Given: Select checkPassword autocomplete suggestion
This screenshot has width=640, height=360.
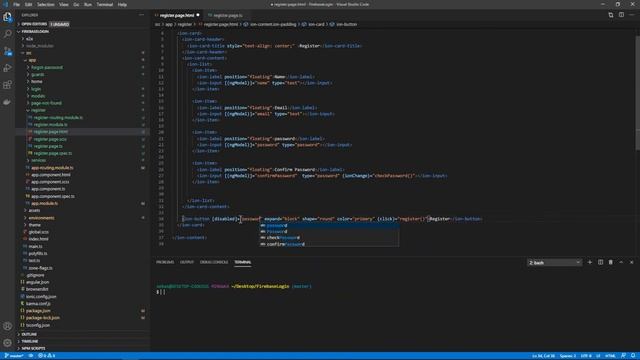Looking at the screenshot, I should (329, 238).
